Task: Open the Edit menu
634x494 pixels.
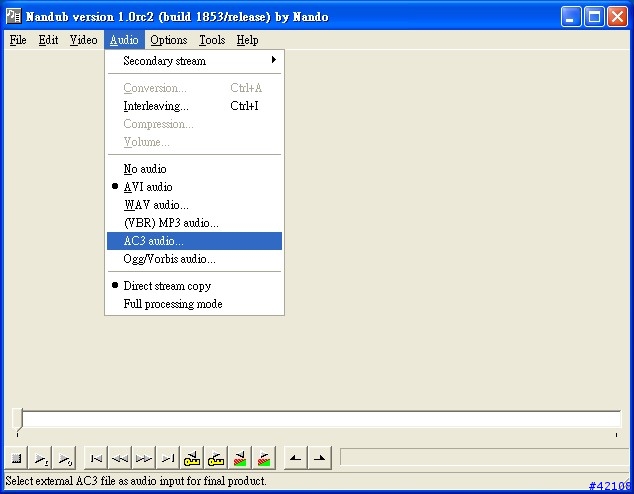Action: point(48,40)
